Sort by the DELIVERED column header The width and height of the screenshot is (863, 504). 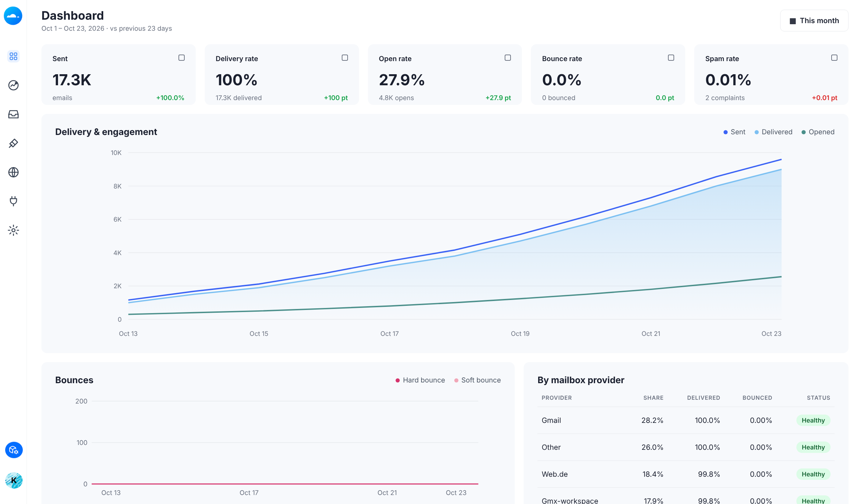click(704, 398)
